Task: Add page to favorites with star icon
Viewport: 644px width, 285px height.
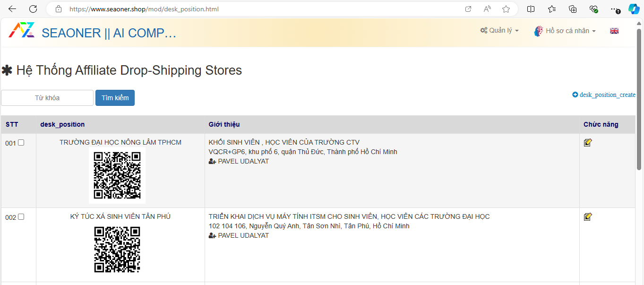Action: [x=506, y=9]
